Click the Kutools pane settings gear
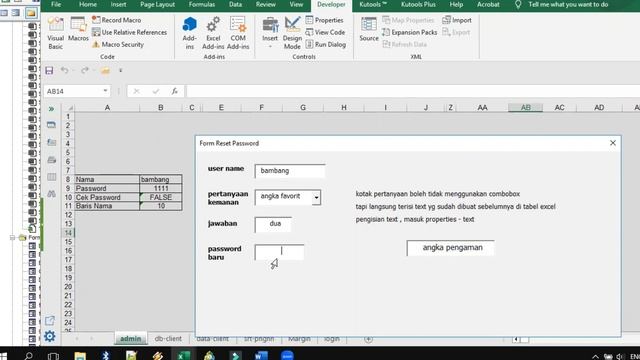This screenshot has width=640, height=360. (x=50, y=336)
